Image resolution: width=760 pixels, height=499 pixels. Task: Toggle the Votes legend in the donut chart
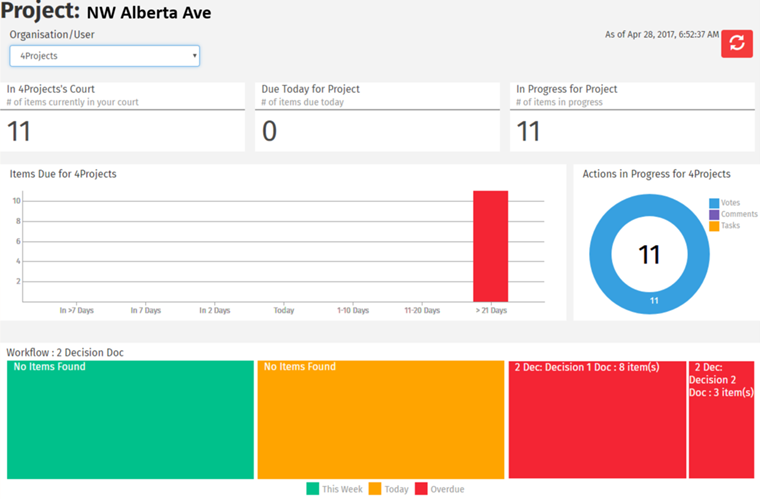pos(714,203)
